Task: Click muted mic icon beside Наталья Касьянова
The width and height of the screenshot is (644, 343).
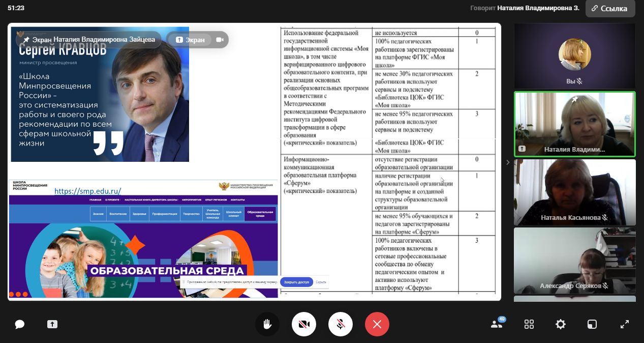Action: tap(605, 218)
